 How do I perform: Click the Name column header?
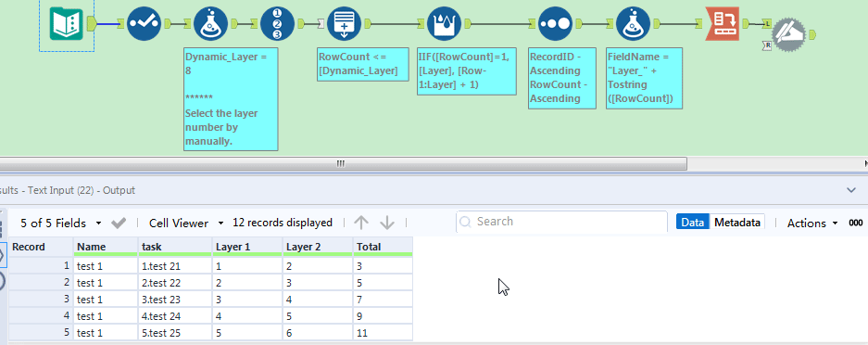(106, 247)
